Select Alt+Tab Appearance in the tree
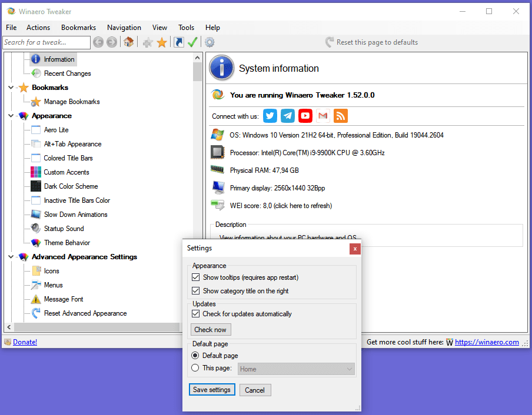 pyautogui.click(x=72, y=143)
